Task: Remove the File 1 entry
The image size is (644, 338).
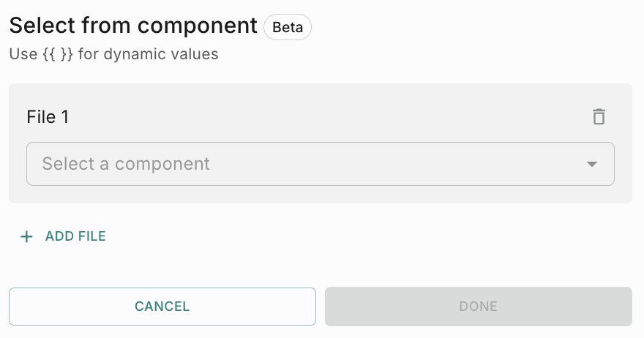Action: (599, 116)
